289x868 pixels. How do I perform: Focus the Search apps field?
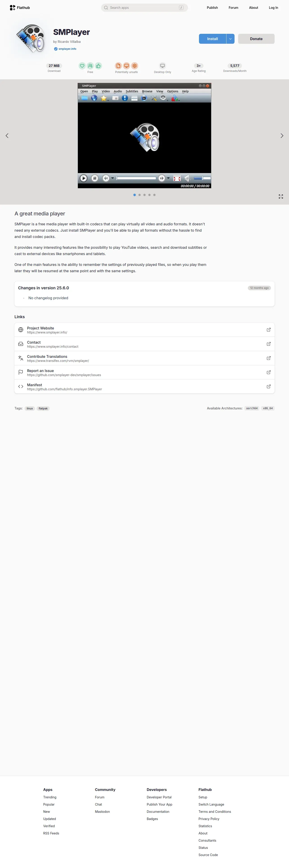pyautogui.click(x=144, y=7)
